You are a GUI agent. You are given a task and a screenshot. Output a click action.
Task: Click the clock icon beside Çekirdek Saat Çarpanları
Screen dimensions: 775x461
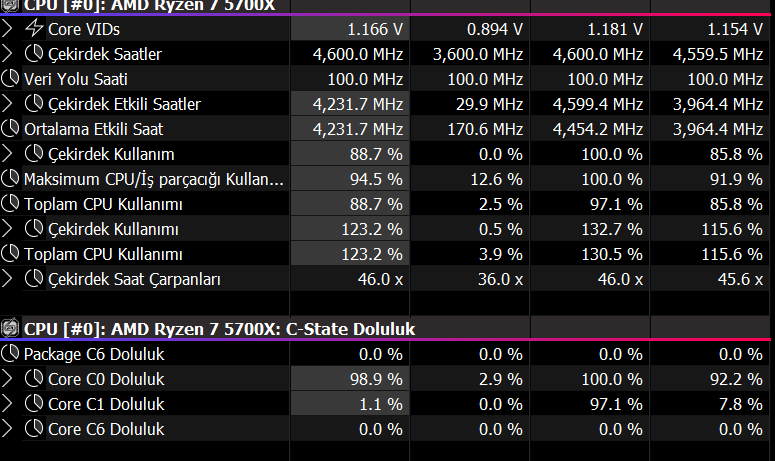tap(34, 279)
